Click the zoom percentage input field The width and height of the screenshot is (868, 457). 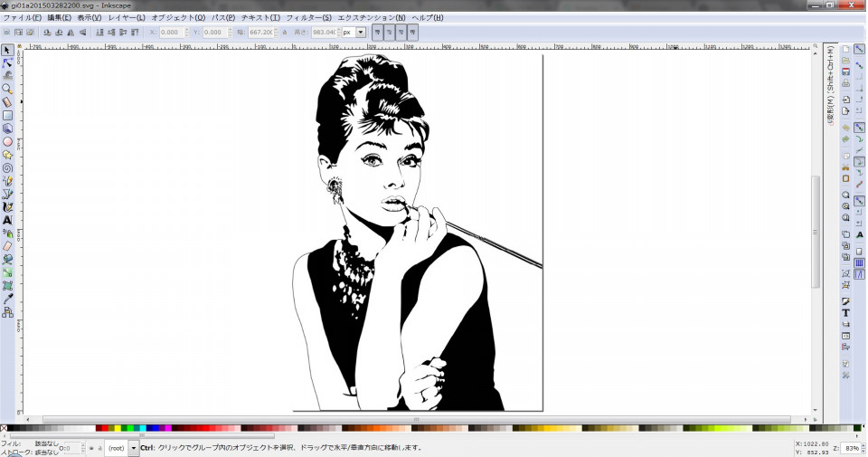pyautogui.click(x=851, y=448)
